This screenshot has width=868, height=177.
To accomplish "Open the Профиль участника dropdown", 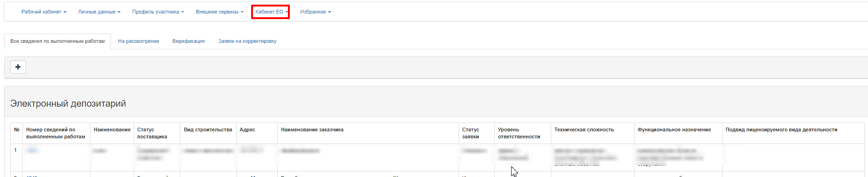I will [158, 12].
